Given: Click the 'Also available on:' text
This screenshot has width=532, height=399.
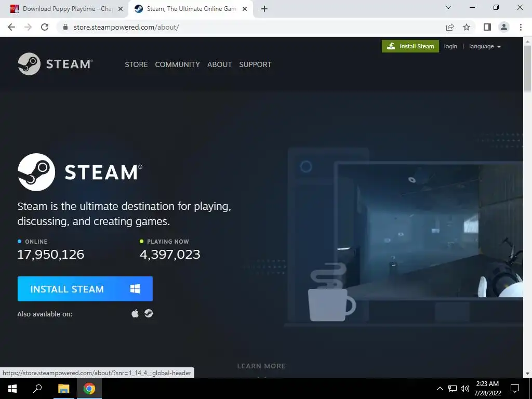Looking at the screenshot, I should point(45,314).
